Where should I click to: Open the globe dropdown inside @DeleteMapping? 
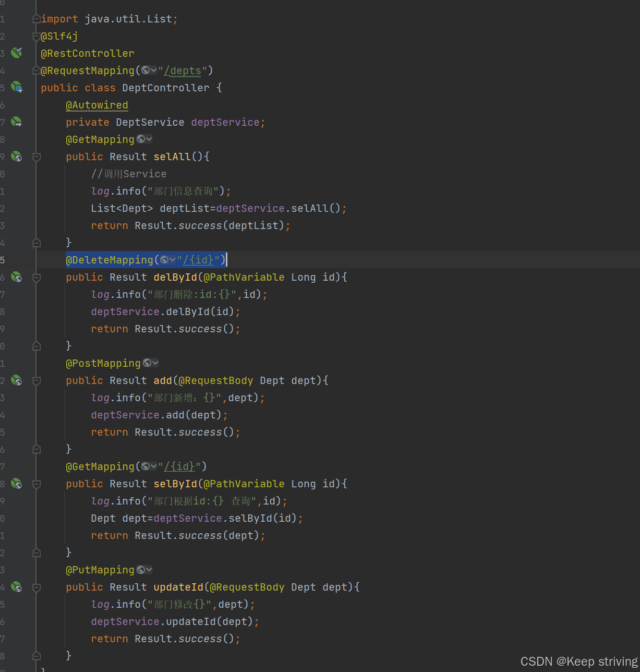pos(168,259)
